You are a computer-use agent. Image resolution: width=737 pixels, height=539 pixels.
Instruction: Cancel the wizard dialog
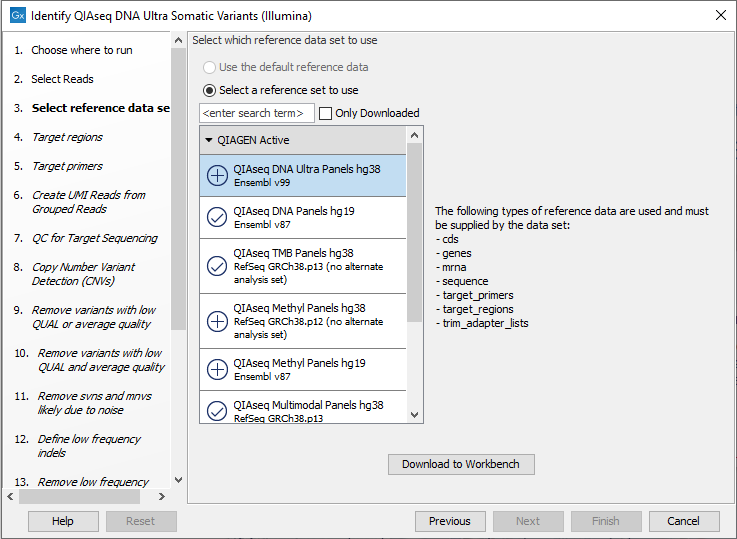pos(683,521)
